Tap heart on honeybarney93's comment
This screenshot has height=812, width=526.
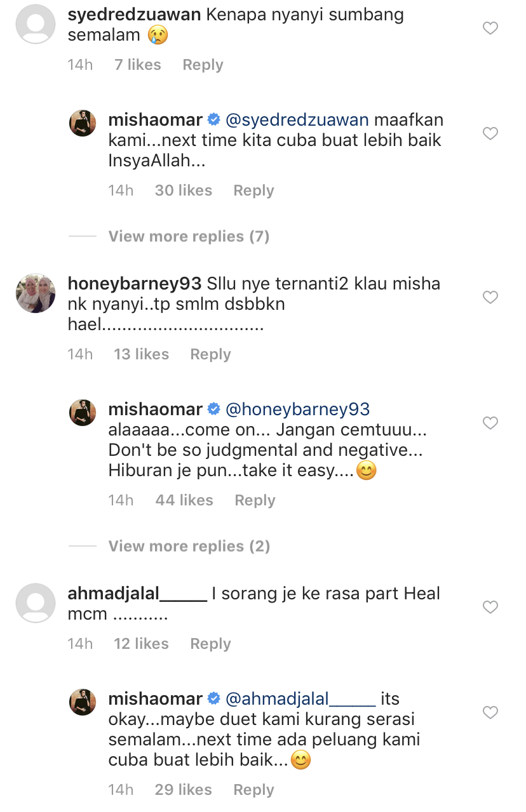pyautogui.click(x=490, y=298)
